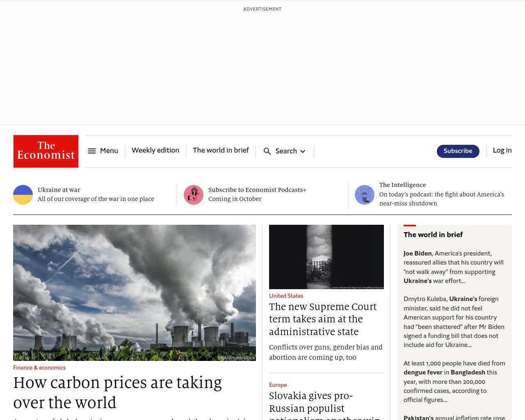Click Pakistan's inflation rate brief
The width and height of the screenshot is (525, 420).
pyautogui.click(x=454, y=418)
